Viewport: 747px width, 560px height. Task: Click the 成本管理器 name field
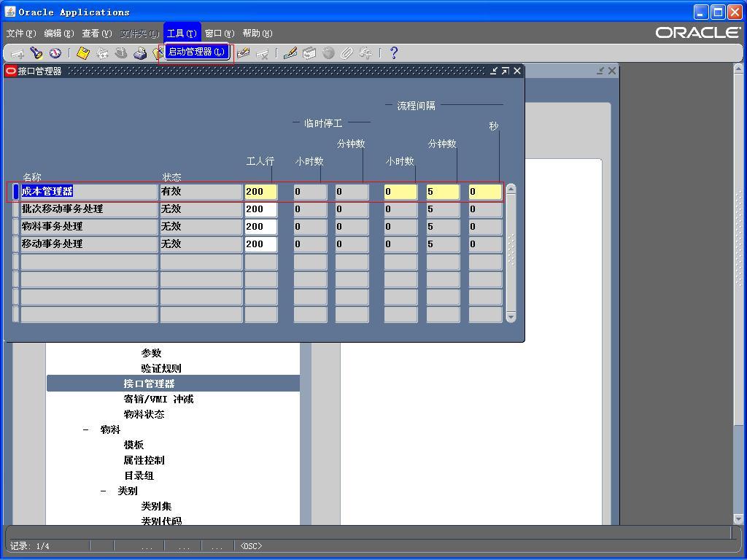89,192
